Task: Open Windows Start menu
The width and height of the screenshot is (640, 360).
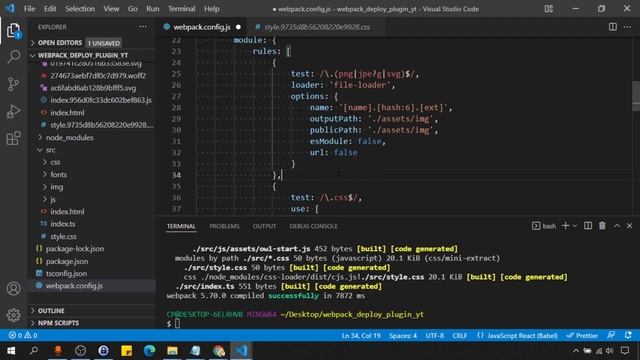Action: pyautogui.click(x=11, y=351)
